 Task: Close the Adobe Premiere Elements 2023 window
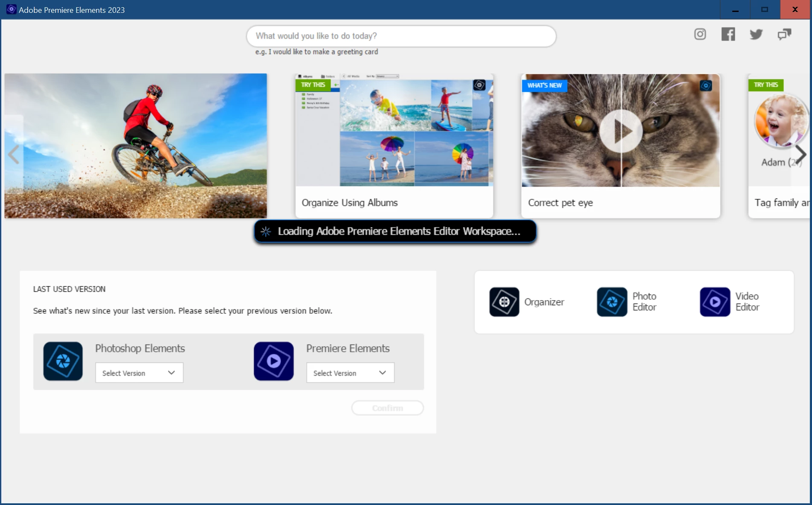pos(795,9)
